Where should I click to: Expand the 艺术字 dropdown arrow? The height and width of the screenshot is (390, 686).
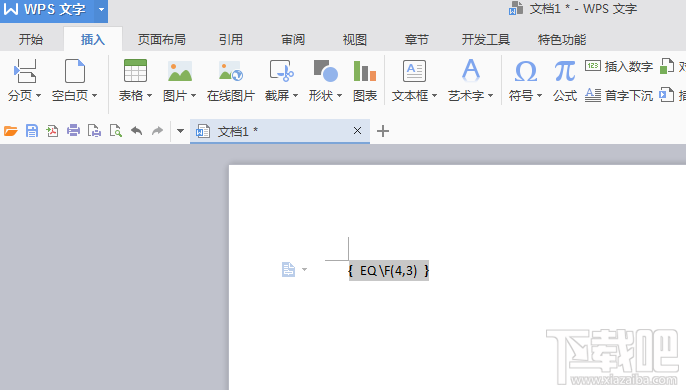pos(490,95)
